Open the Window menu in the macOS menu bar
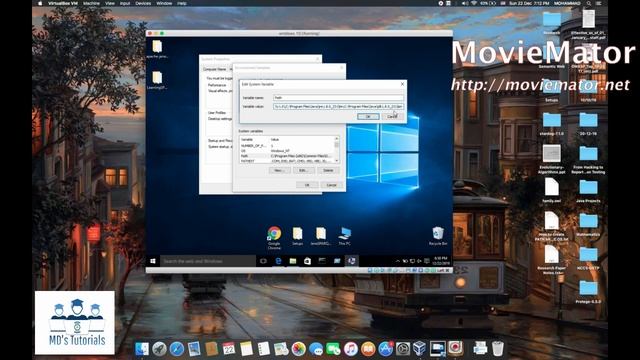The width and height of the screenshot is (640, 360). coord(164,3)
